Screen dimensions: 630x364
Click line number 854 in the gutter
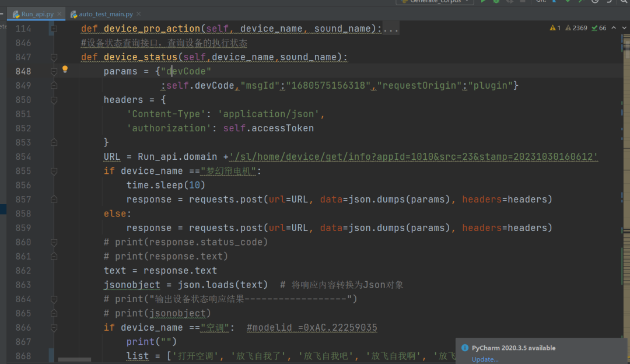[x=23, y=157]
